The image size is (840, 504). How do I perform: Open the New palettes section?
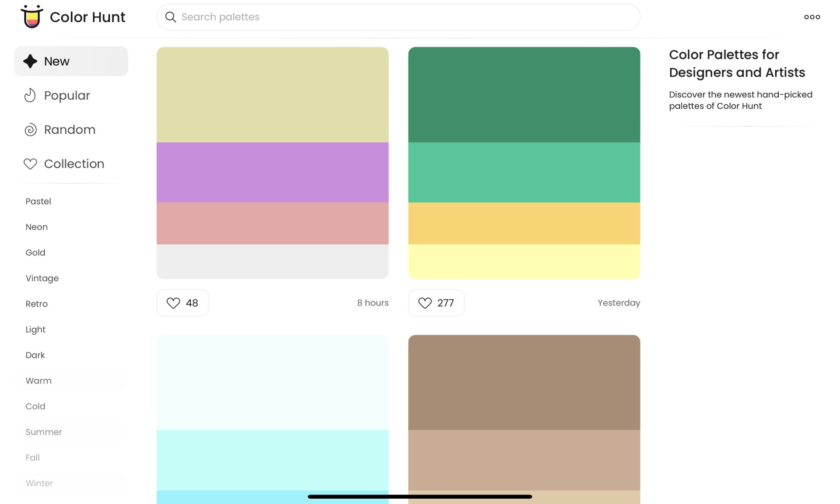71,61
